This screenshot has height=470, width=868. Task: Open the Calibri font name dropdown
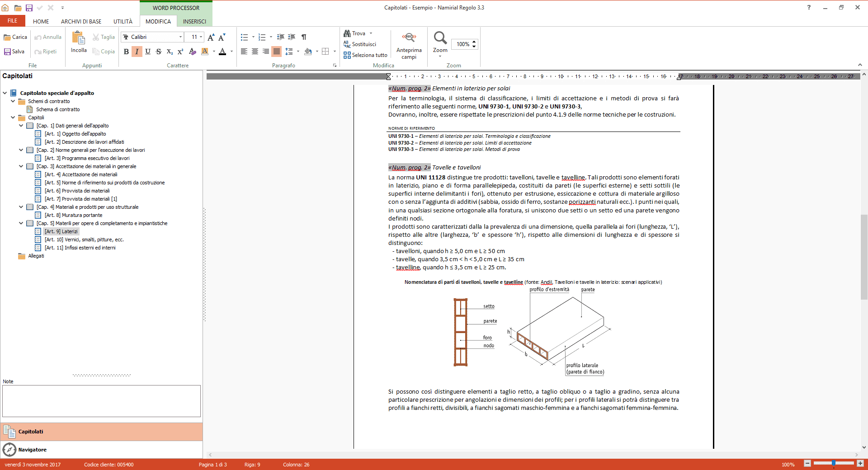[180, 37]
